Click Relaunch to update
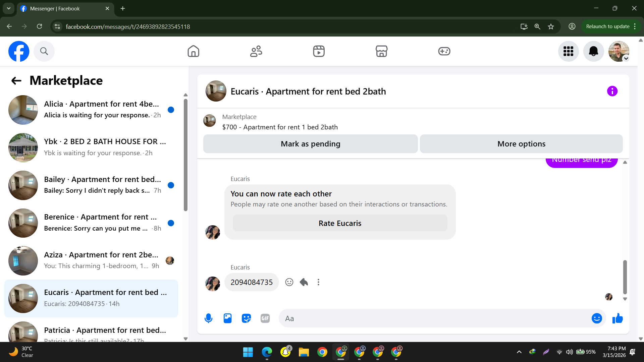This screenshot has width=644, height=362. click(x=607, y=26)
